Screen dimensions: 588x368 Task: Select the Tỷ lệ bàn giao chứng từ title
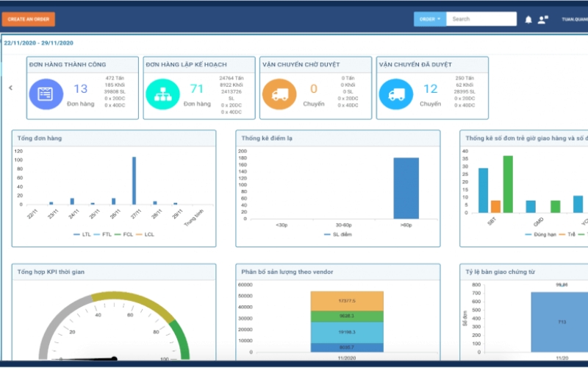click(x=500, y=272)
